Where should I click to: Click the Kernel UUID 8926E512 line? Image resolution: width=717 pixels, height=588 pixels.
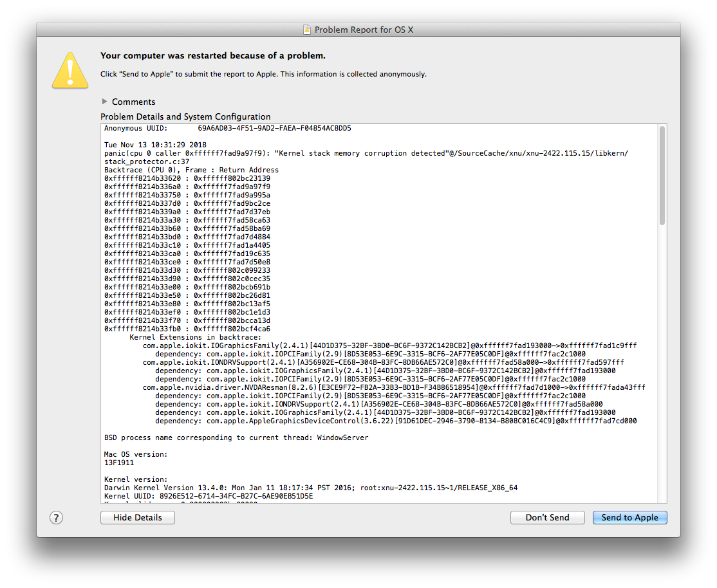pyautogui.click(x=209, y=496)
